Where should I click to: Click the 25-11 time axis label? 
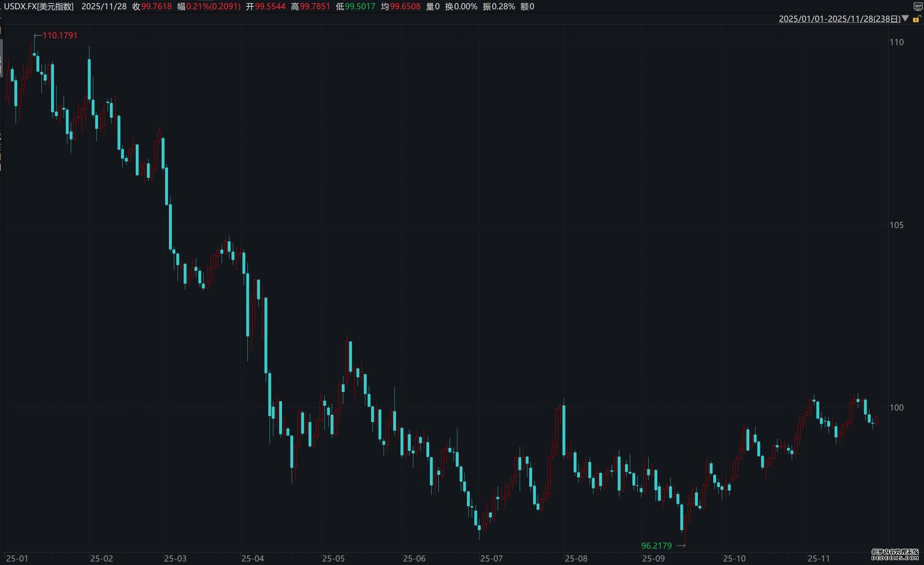pyautogui.click(x=819, y=559)
